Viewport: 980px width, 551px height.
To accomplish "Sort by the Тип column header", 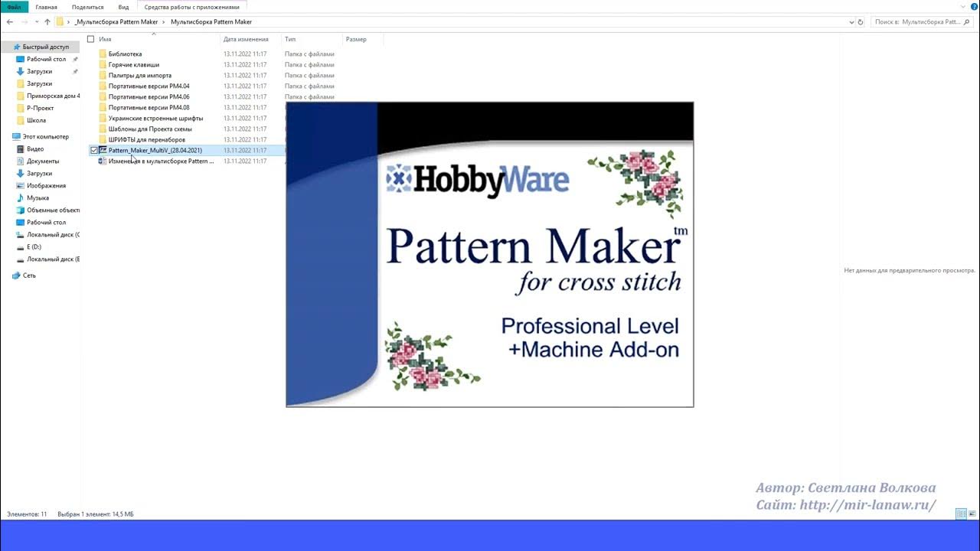I will pos(290,39).
